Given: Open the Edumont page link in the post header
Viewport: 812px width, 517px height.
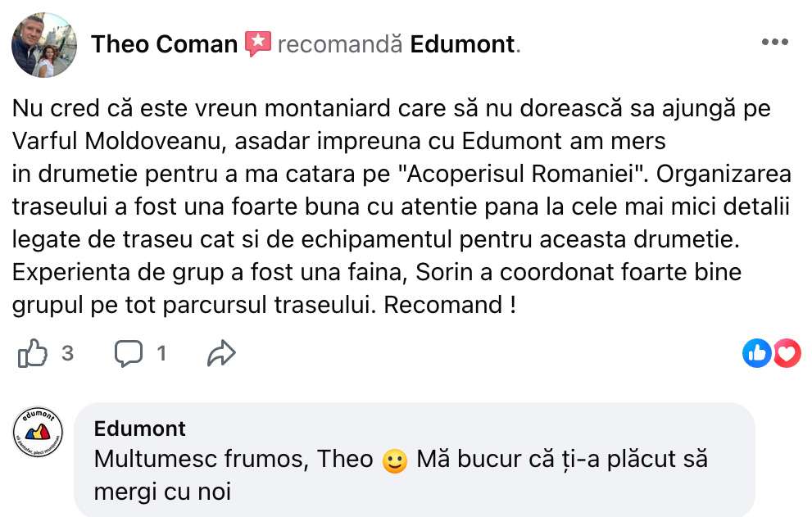Looking at the screenshot, I should (463, 43).
